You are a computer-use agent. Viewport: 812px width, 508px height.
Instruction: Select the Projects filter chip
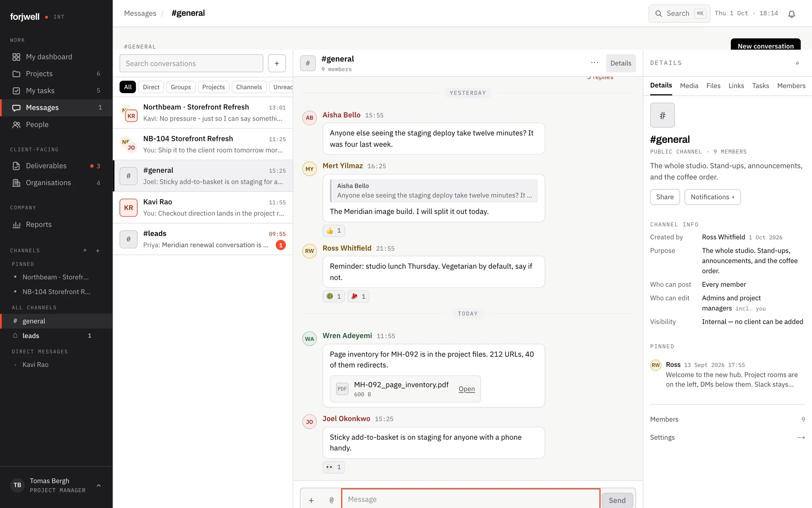pos(213,87)
